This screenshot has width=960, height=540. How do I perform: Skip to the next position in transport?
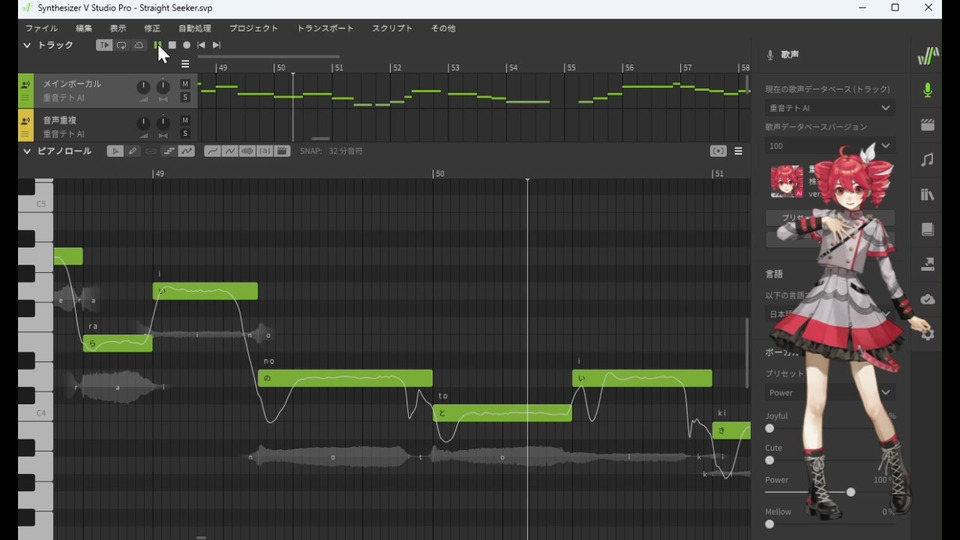217,45
